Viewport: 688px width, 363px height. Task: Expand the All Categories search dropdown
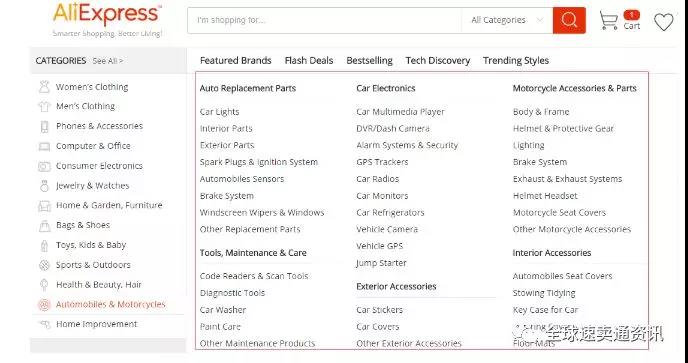(507, 20)
